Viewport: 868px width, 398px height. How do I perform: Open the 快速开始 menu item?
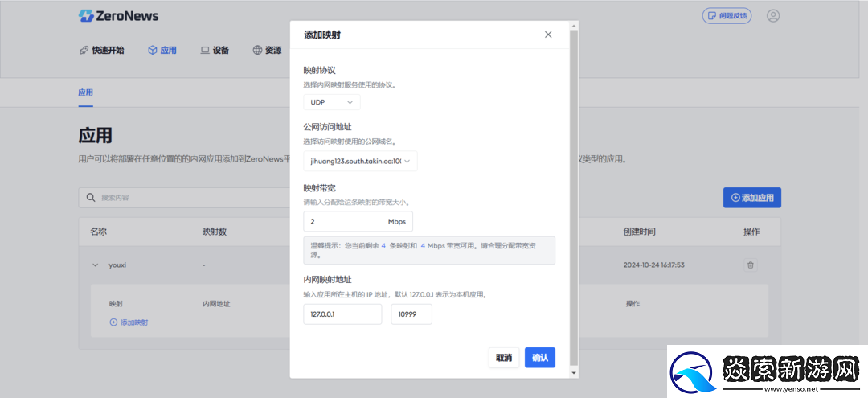coord(102,51)
